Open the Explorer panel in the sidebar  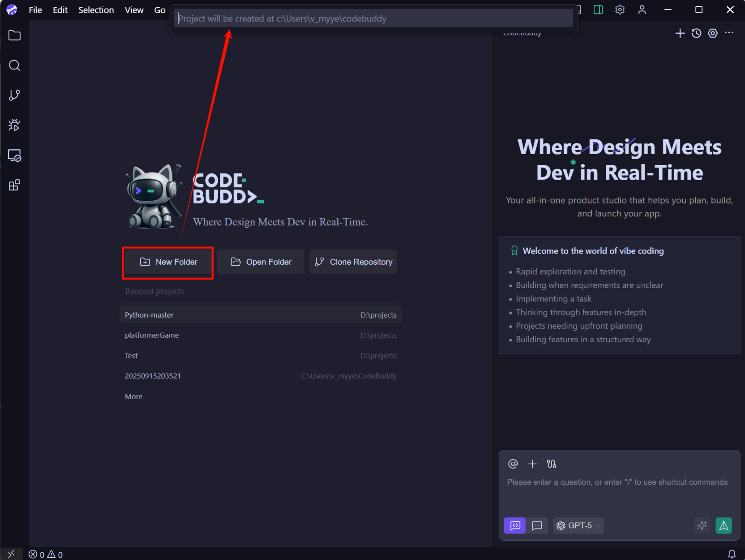point(15,35)
